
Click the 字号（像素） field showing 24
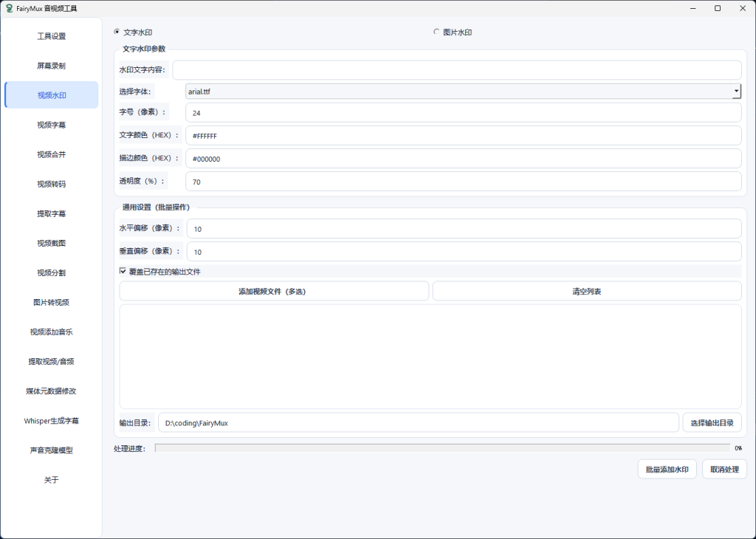click(x=464, y=113)
